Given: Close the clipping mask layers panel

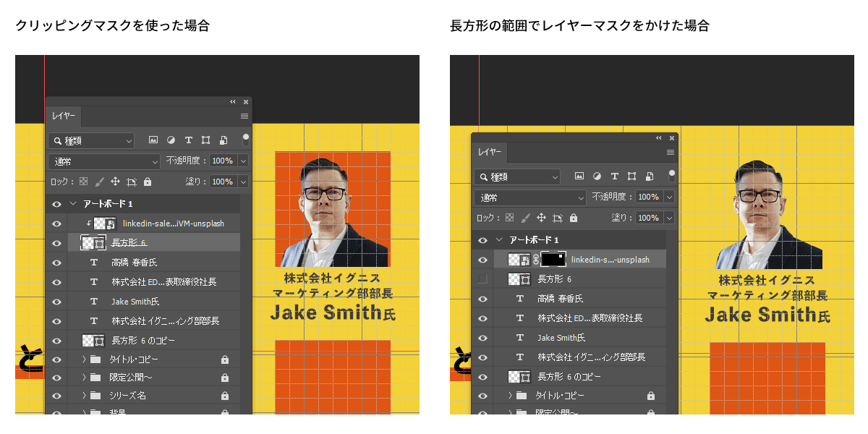Looking at the screenshot, I should click(246, 102).
